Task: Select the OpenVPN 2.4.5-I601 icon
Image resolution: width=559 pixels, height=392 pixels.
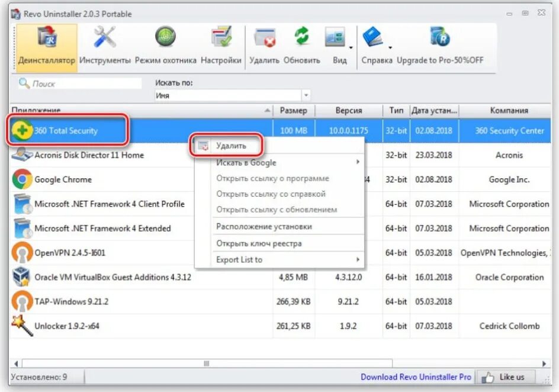Action: pyautogui.click(x=22, y=252)
